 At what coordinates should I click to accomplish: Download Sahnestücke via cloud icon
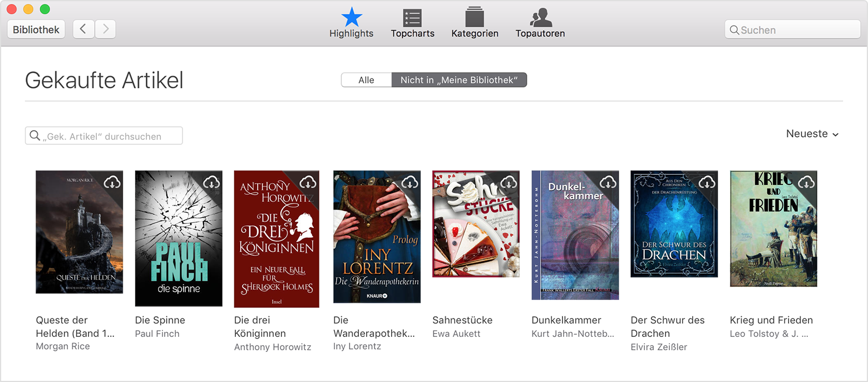[509, 182]
